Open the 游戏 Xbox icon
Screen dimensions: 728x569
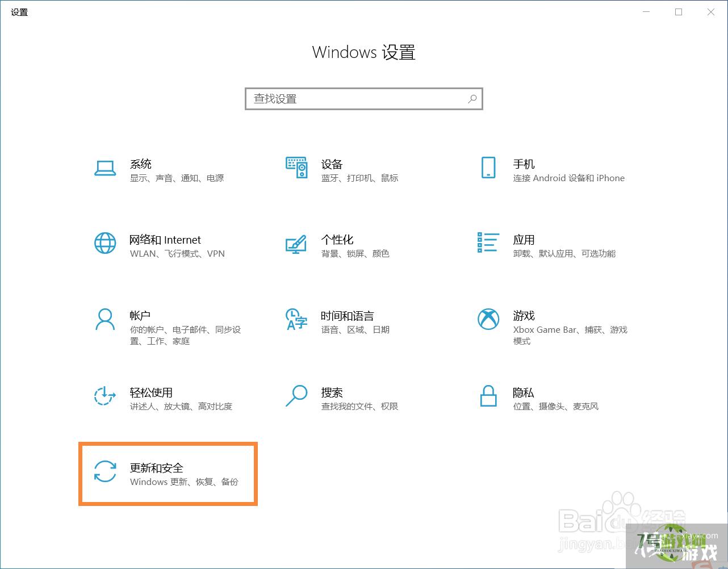coord(488,319)
